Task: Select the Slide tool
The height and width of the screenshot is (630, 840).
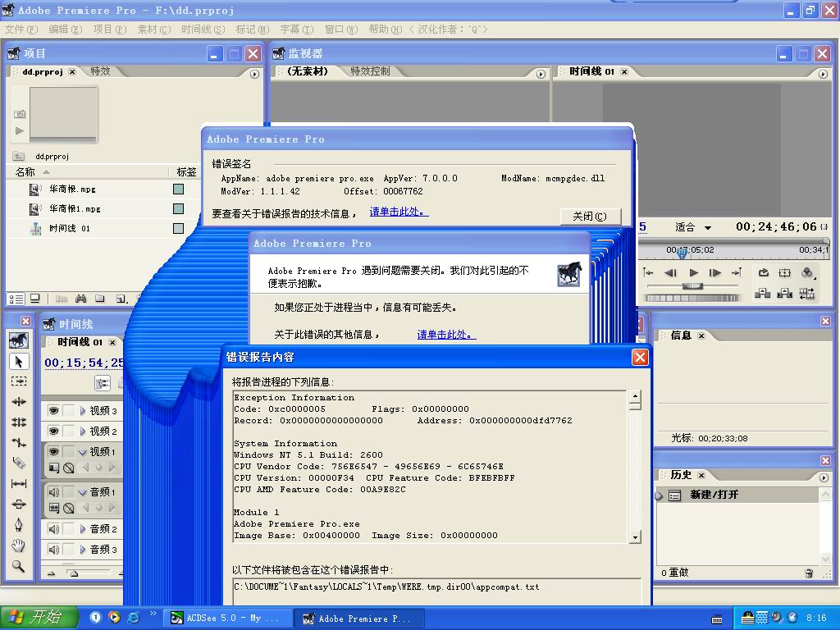Action: point(19,504)
